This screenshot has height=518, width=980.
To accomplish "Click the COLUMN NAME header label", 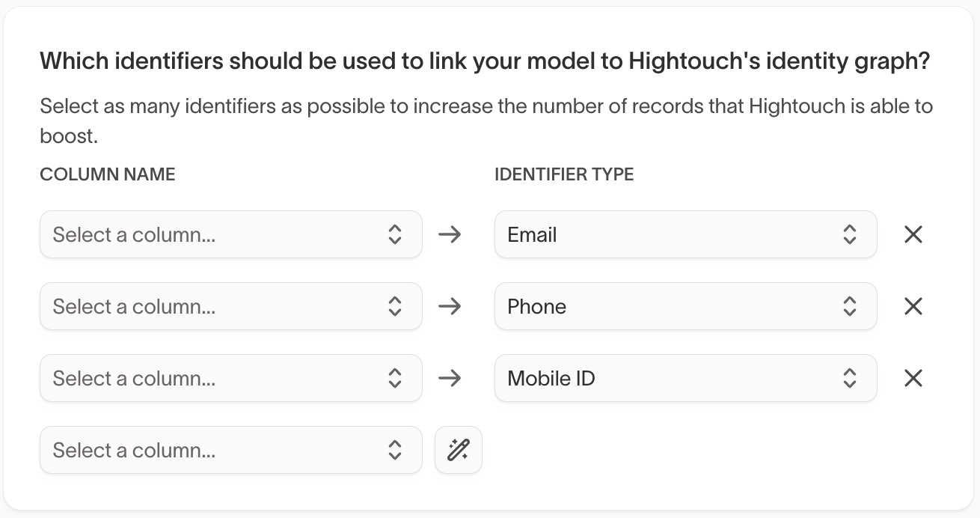I will click(108, 175).
